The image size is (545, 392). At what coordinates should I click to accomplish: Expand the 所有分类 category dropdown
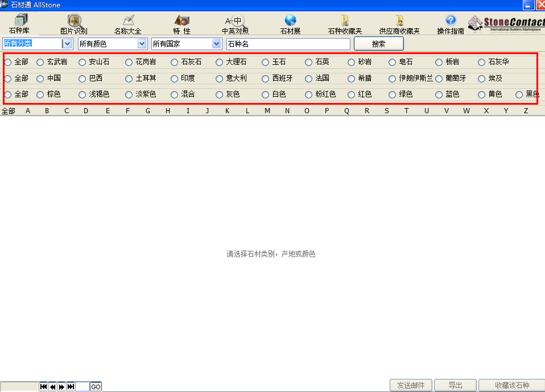67,44
